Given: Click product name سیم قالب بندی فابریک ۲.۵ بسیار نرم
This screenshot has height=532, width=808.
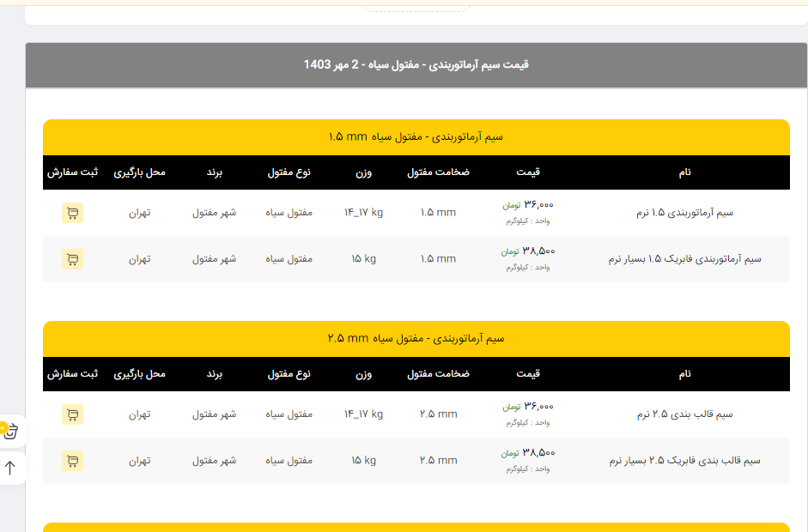Looking at the screenshot, I should 684,461.
